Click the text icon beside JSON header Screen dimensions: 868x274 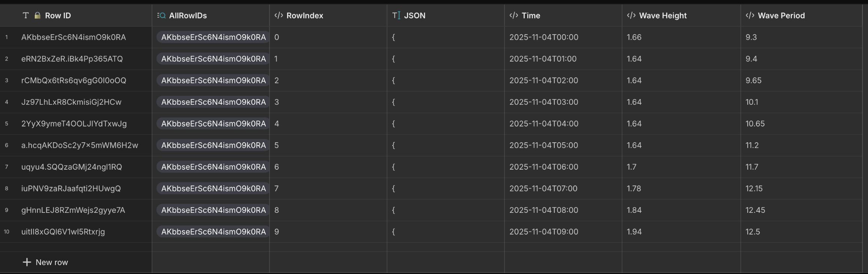click(396, 15)
